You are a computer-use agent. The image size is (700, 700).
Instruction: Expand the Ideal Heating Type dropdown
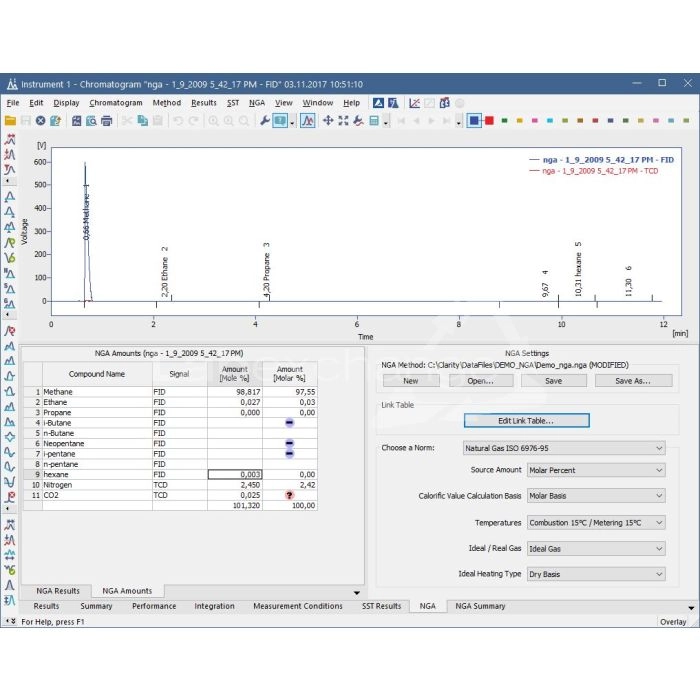tap(595, 574)
